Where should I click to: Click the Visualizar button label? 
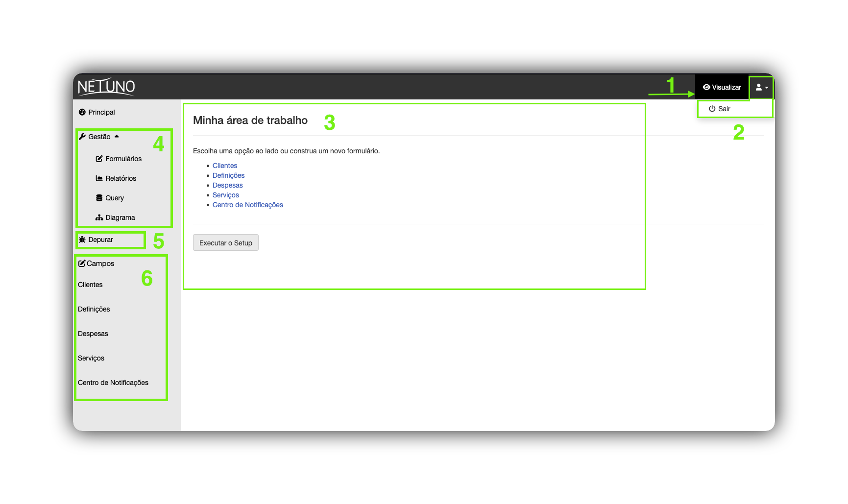click(x=727, y=87)
